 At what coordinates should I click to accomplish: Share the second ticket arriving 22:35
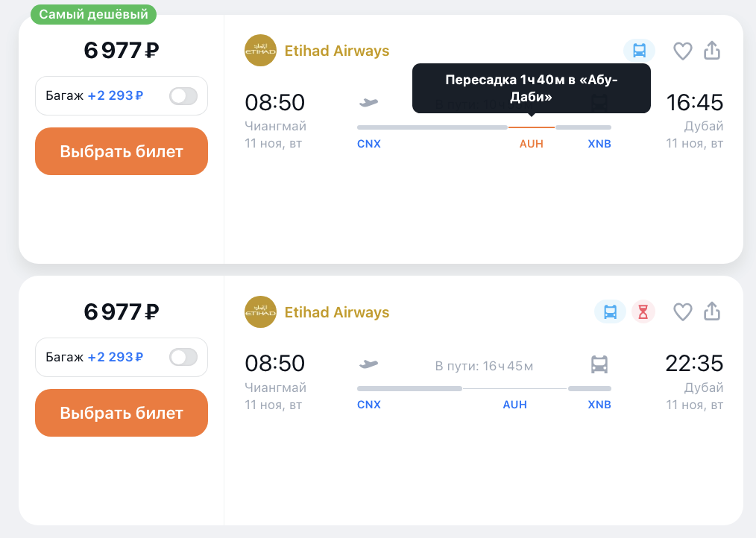pyautogui.click(x=712, y=311)
